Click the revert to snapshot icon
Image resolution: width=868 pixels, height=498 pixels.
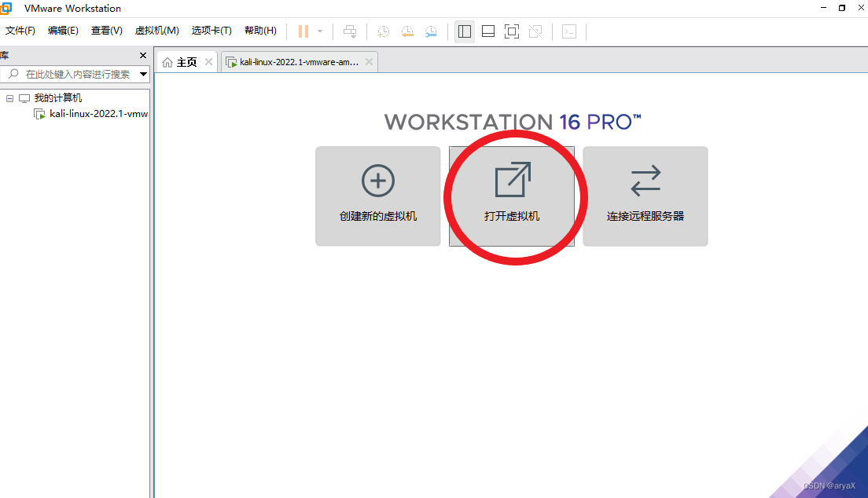[407, 31]
